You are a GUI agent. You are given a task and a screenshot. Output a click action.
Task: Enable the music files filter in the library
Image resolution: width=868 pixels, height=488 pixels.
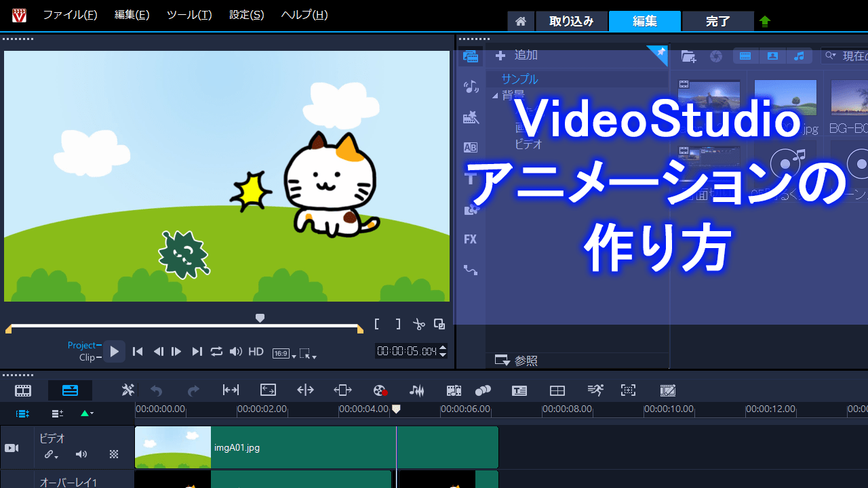800,56
